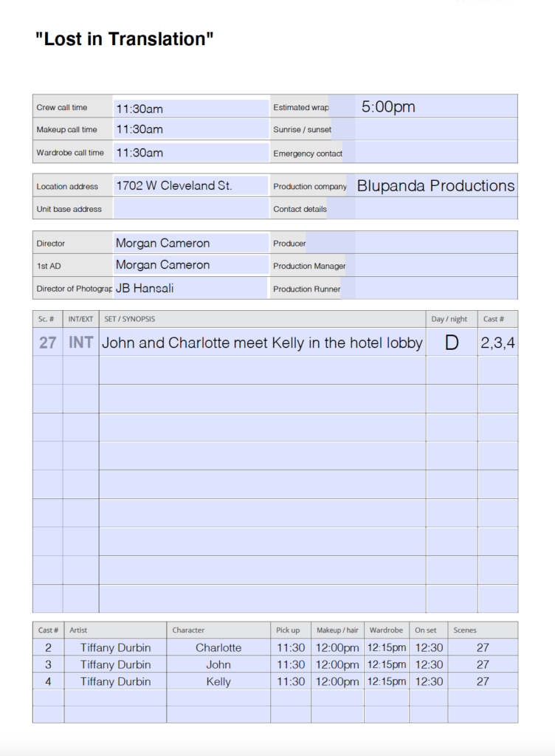Select the Day / night field showing D
This screenshot has height=756, width=555.
coord(452,343)
